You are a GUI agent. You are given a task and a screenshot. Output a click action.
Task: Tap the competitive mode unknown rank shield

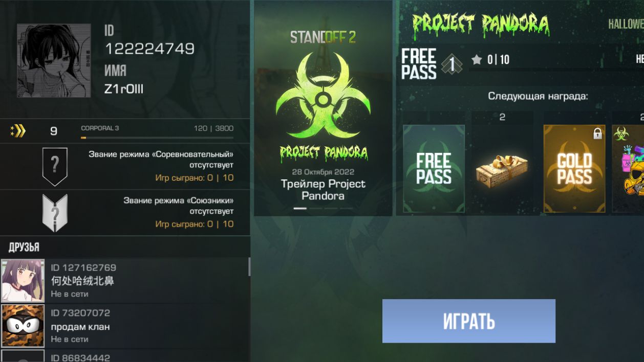click(55, 166)
